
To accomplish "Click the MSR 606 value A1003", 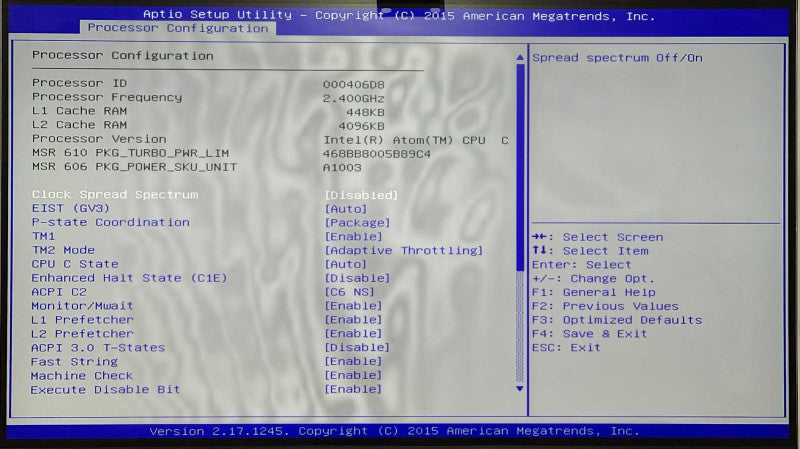I will [342, 167].
